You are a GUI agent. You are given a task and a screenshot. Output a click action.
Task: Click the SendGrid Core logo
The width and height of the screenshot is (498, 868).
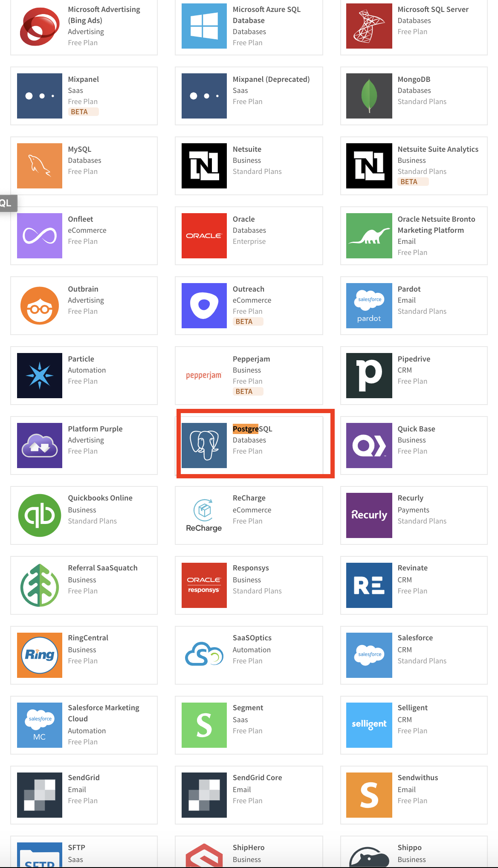click(x=204, y=795)
